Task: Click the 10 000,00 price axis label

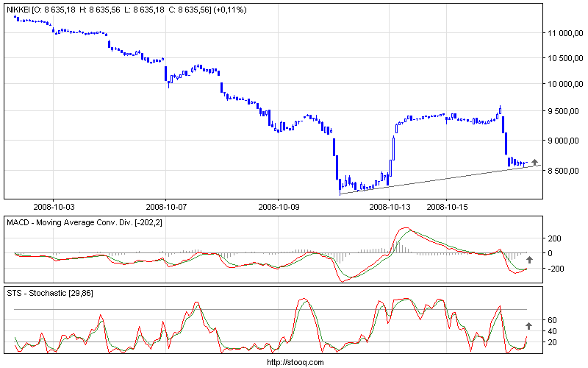Action: (x=565, y=84)
